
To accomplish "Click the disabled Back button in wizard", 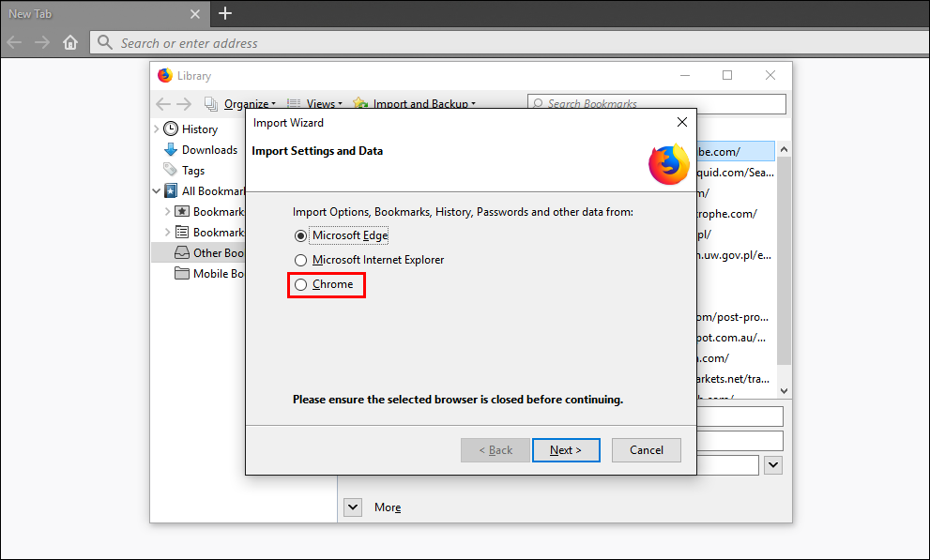I will pyautogui.click(x=495, y=450).
